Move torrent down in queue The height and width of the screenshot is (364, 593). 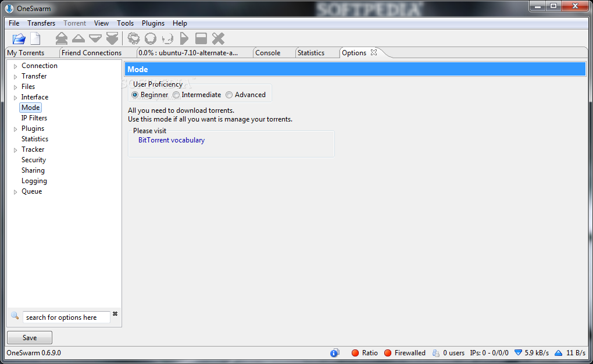click(x=95, y=38)
